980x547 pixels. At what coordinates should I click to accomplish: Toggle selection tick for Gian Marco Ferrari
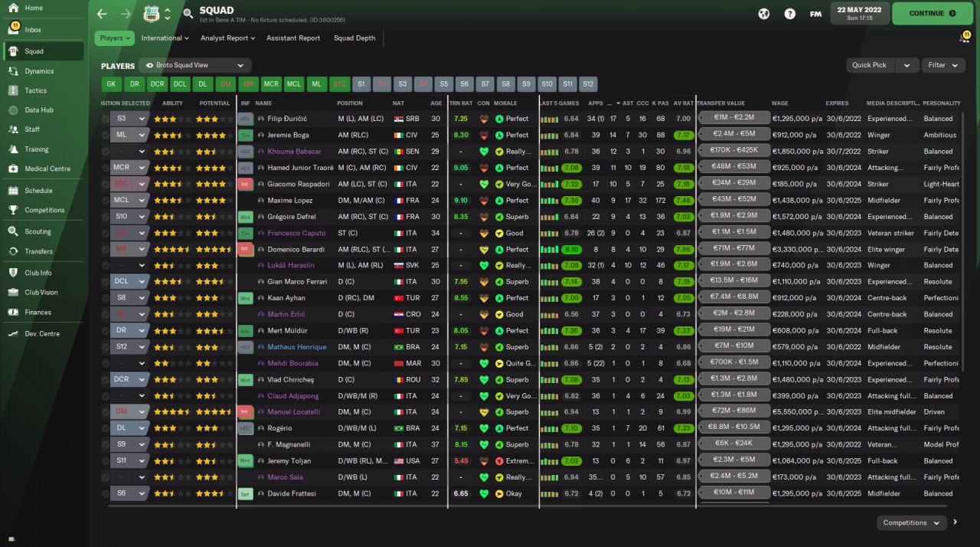pos(106,282)
